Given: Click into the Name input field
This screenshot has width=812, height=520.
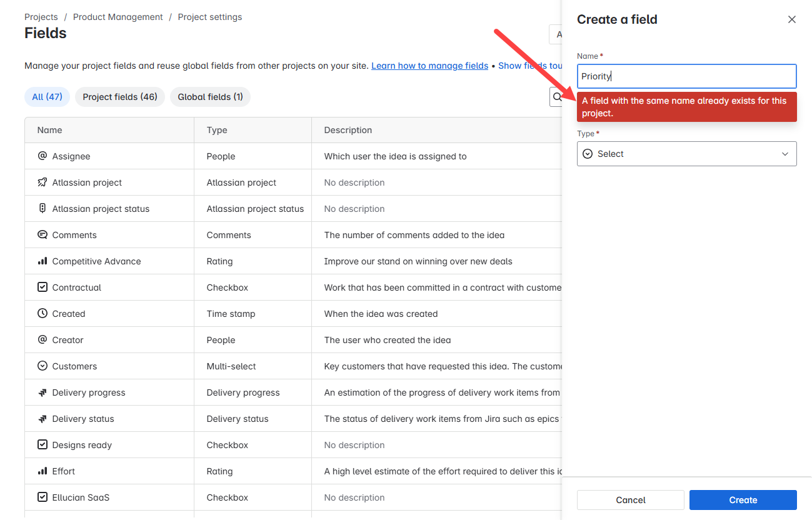Looking at the screenshot, I should pos(687,76).
